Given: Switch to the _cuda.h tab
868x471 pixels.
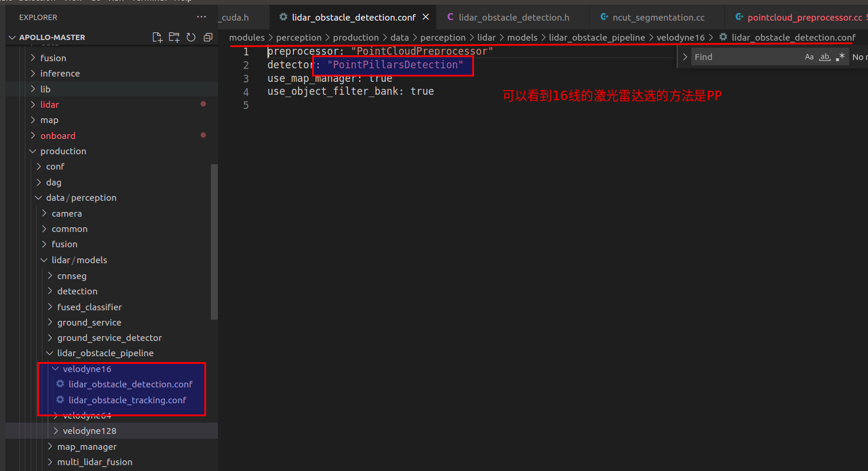Looking at the screenshot, I should pos(244,18).
